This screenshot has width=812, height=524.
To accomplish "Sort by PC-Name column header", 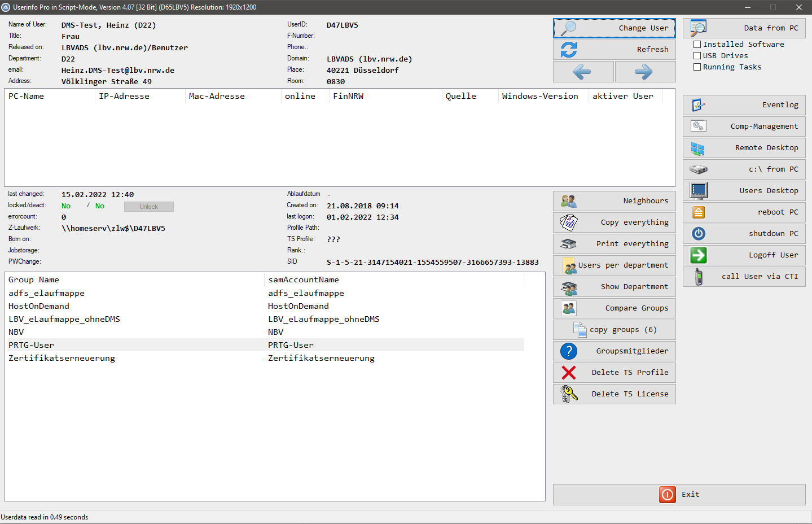I will (x=50, y=97).
